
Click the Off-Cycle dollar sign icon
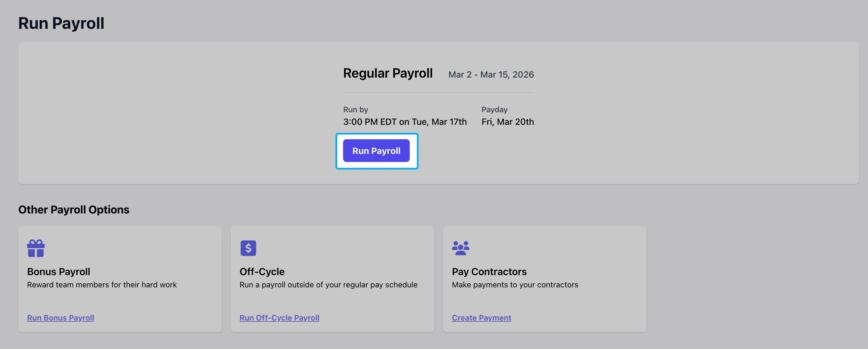click(x=248, y=248)
